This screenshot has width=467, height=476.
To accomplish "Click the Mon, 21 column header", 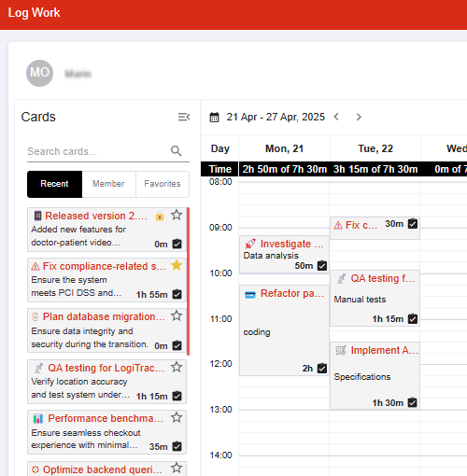I will (284, 148).
